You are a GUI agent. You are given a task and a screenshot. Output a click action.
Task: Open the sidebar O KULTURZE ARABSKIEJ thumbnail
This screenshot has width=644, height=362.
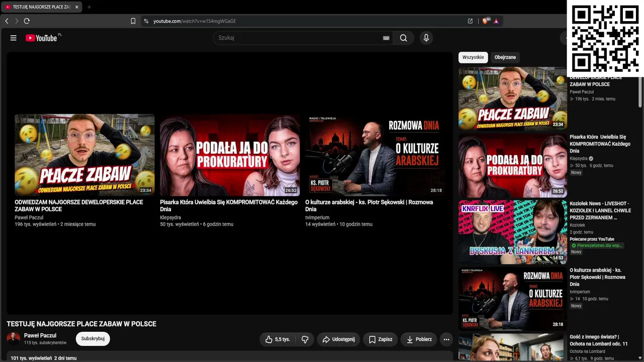(512, 298)
